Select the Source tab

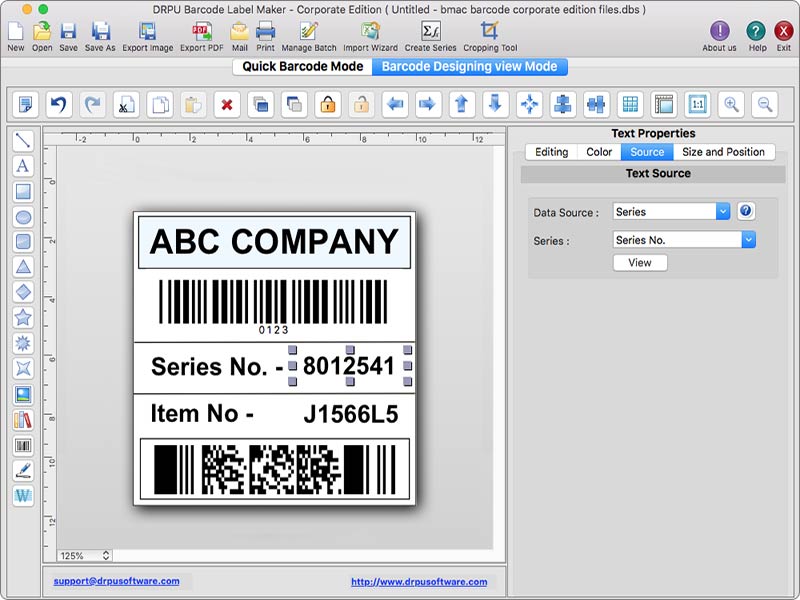(x=647, y=152)
